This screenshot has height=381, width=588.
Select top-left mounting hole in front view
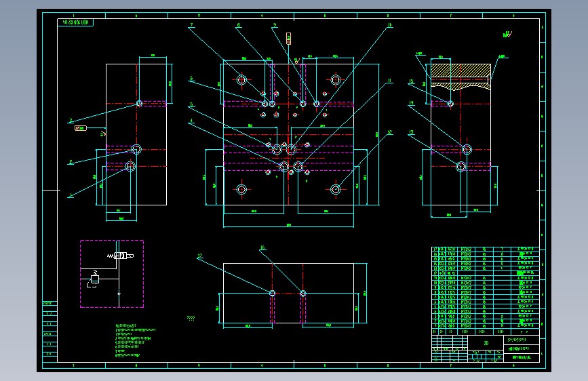click(241, 80)
